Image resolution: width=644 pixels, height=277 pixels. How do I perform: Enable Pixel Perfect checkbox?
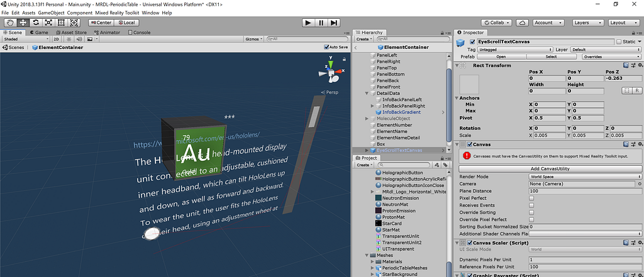[x=531, y=198]
